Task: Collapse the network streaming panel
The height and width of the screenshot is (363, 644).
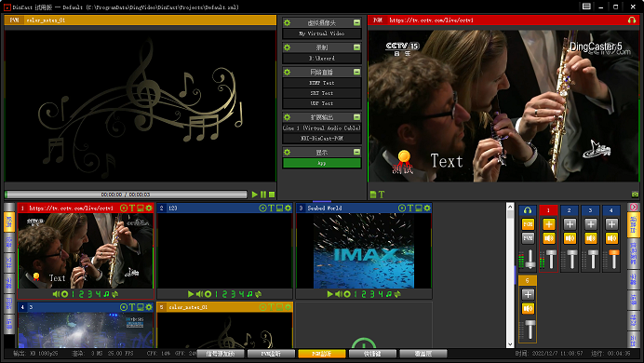Action: (x=357, y=72)
